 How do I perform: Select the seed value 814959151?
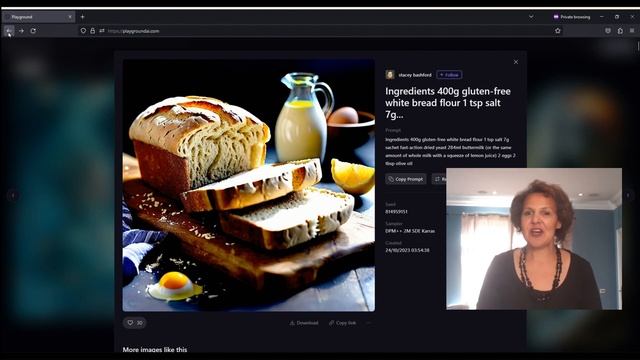click(396, 212)
